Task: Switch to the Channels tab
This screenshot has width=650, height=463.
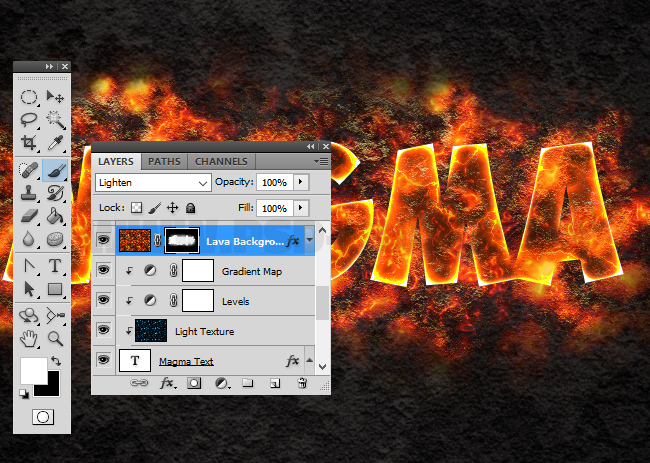Action: tap(221, 161)
